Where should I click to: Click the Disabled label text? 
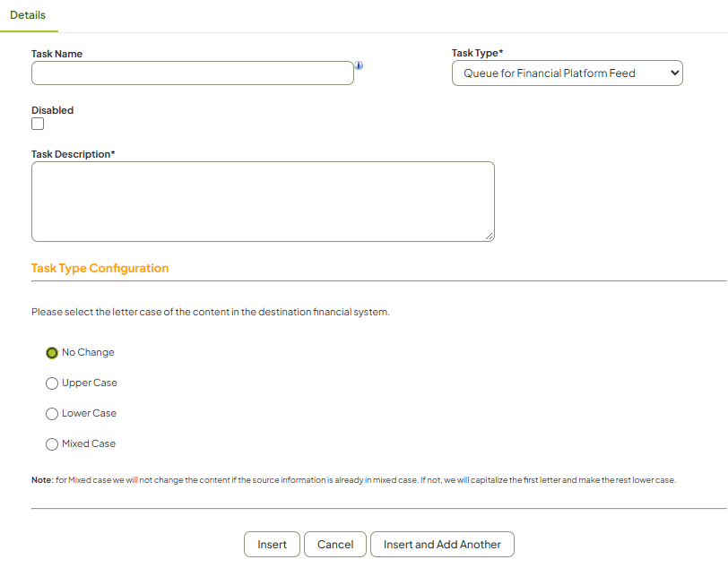coord(53,110)
